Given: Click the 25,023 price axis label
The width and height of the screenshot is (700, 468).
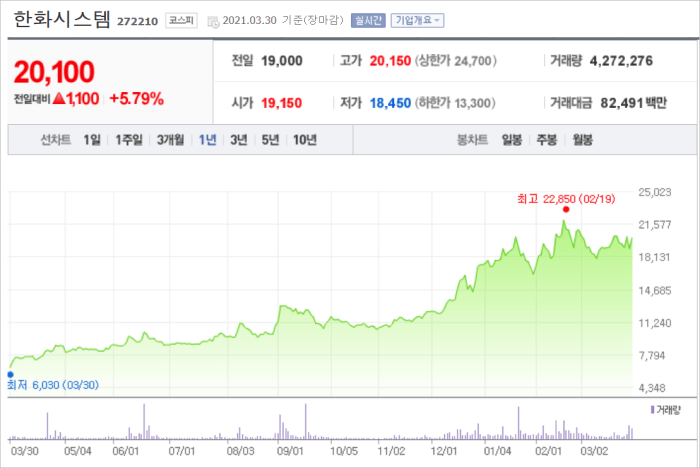Looking at the screenshot, I should point(654,192).
